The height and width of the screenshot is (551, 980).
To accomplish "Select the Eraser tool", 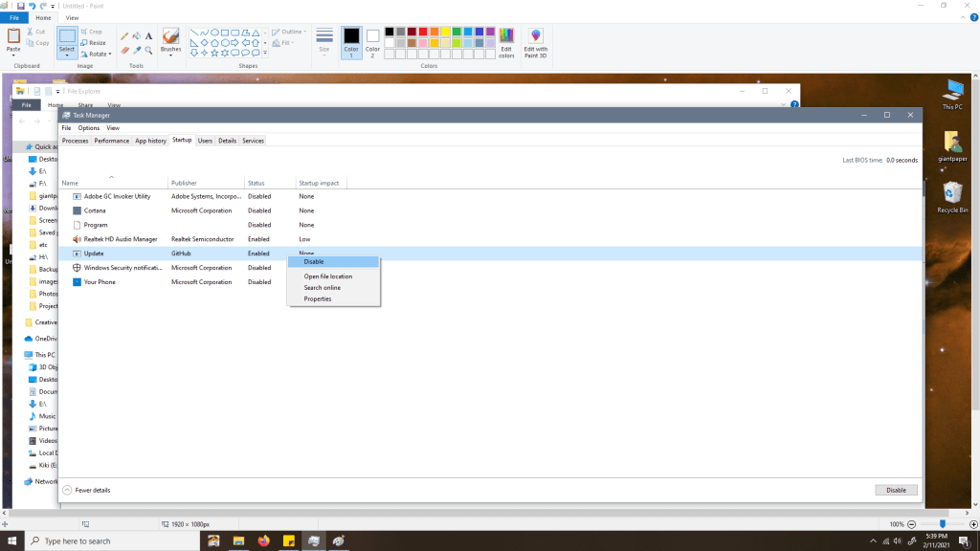I will 124,50.
